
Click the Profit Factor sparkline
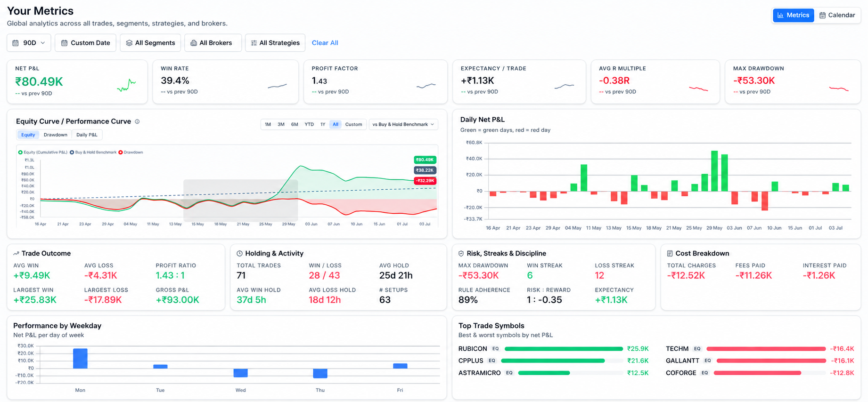coord(426,86)
